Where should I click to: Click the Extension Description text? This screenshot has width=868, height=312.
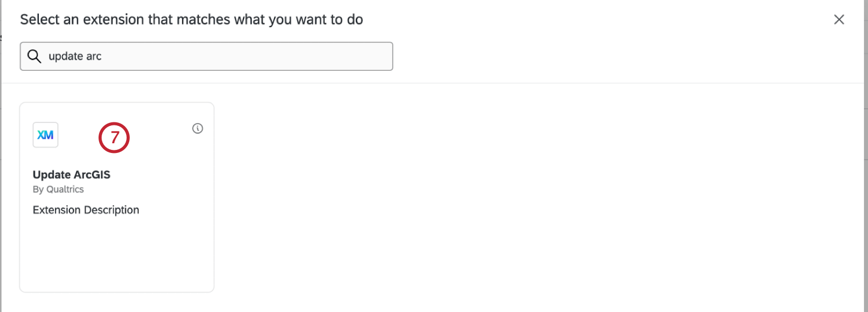[86, 210]
